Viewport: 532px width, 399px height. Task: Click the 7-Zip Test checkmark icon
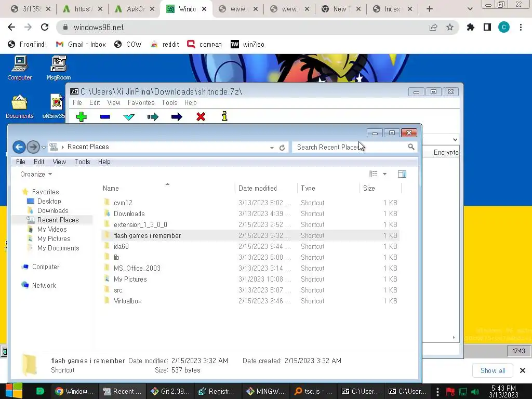pos(129,117)
